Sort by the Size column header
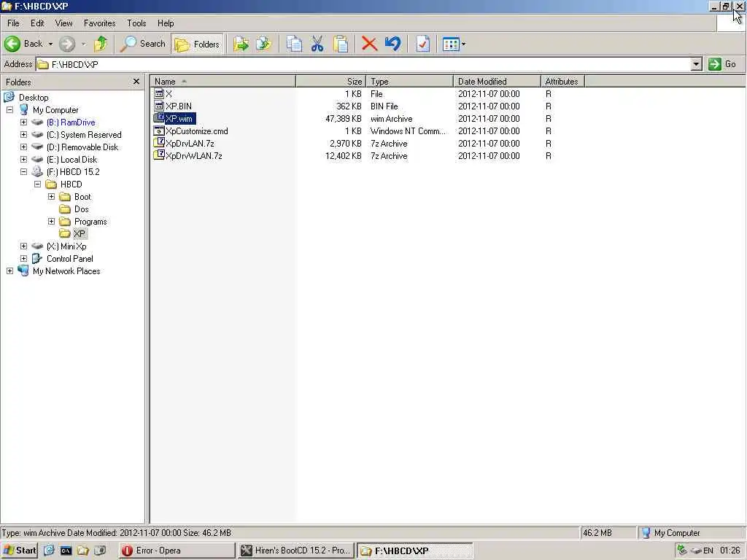 pyautogui.click(x=331, y=82)
